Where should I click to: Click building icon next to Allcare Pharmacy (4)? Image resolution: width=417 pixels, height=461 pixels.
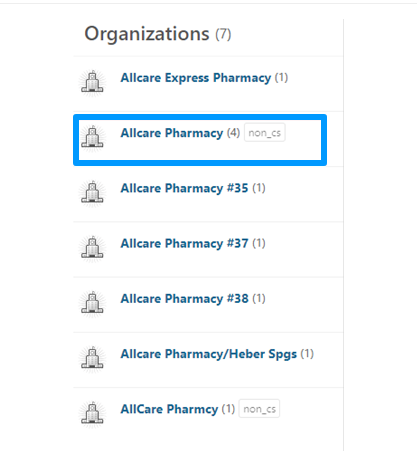92,137
